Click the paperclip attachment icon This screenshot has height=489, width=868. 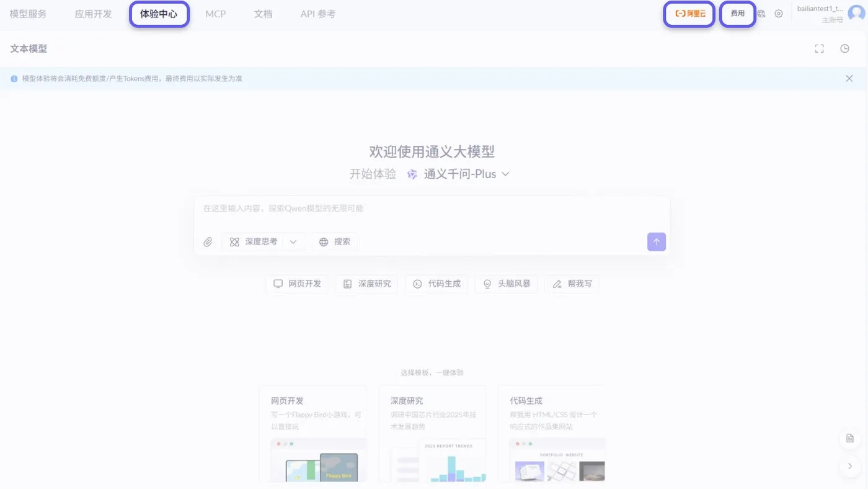[x=208, y=242]
